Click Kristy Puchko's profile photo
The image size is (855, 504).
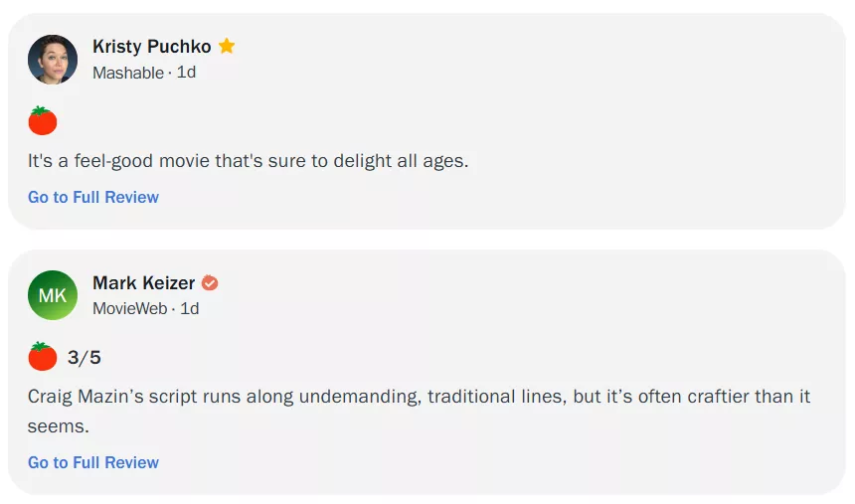53,60
